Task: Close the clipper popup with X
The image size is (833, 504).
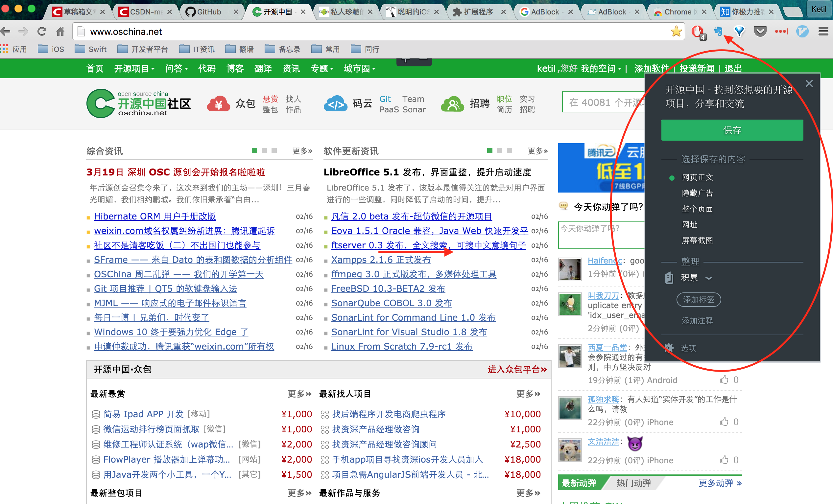Action: tap(809, 83)
